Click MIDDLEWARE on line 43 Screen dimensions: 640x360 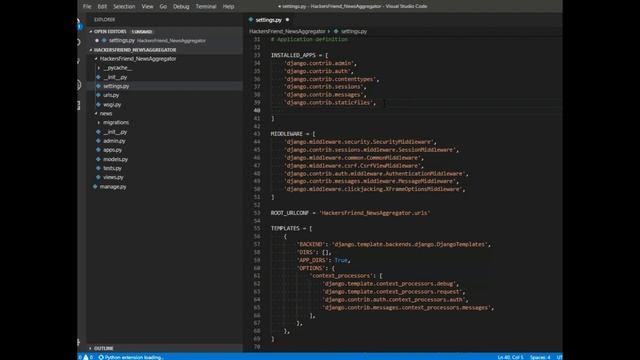point(287,134)
